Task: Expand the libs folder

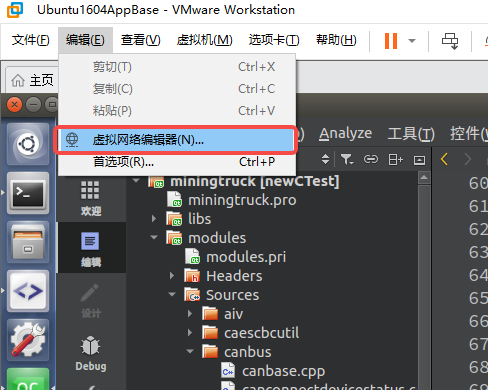Action: (154, 219)
